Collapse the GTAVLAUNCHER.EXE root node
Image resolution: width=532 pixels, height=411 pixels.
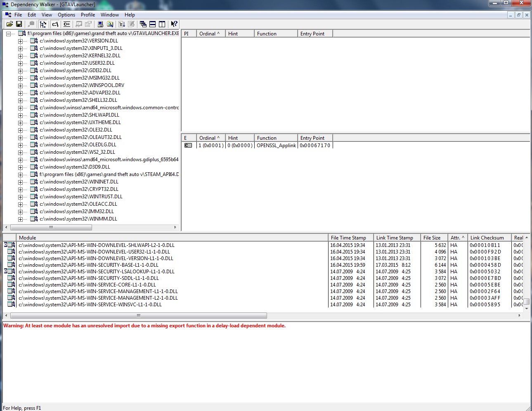coord(8,34)
